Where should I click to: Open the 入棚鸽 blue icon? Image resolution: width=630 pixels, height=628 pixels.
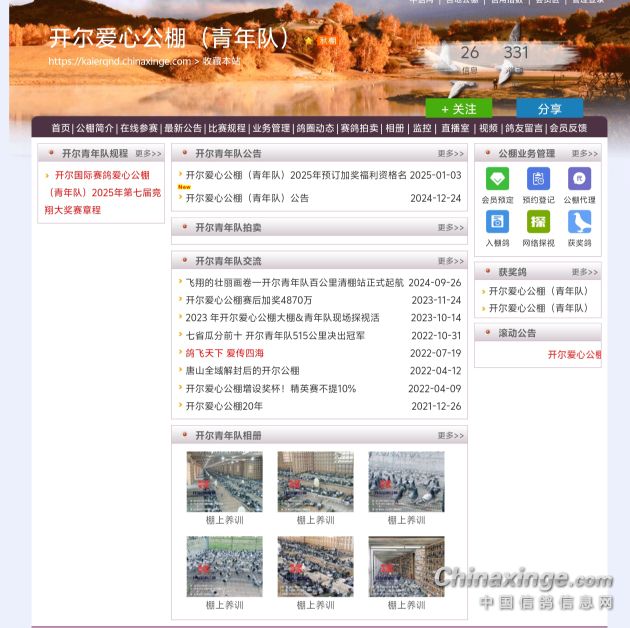(x=497, y=222)
